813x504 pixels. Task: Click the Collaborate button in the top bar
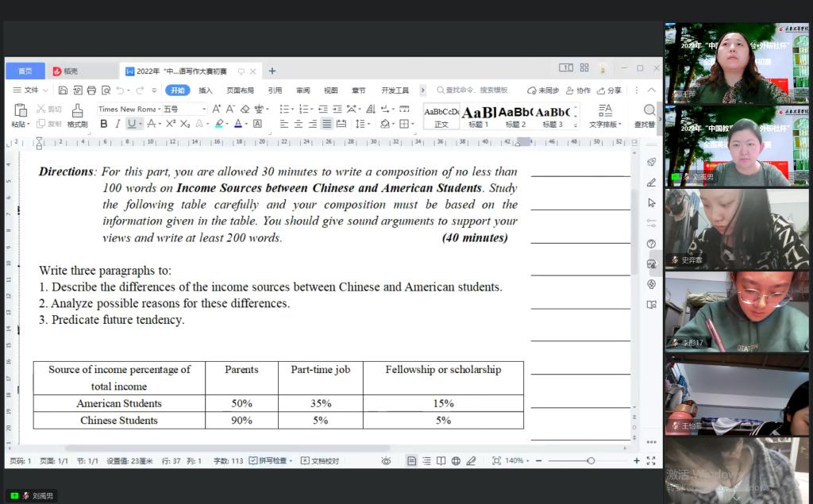(x=579, y=90)
